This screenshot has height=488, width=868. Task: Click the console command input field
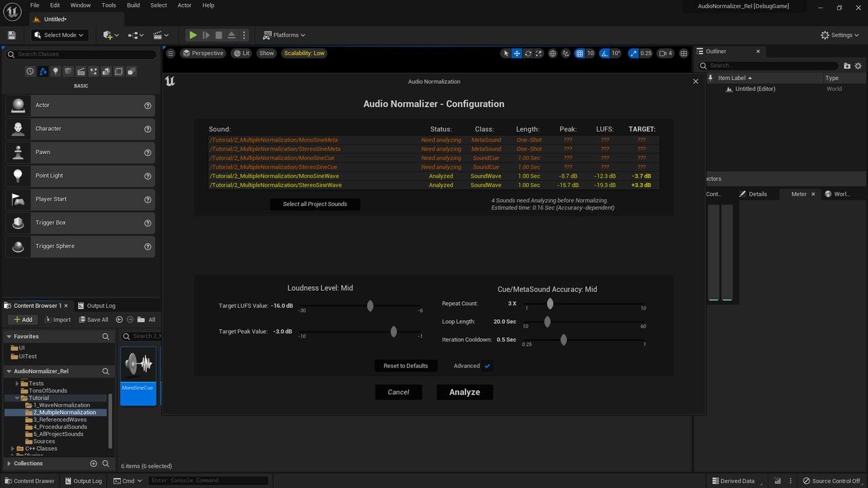coord(208,481)
